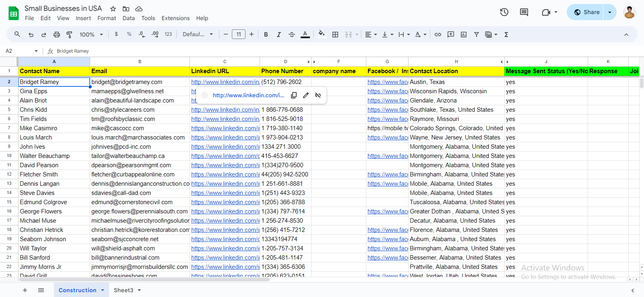Click the borders grid icon
644x297 pixels.
point(335,35)
